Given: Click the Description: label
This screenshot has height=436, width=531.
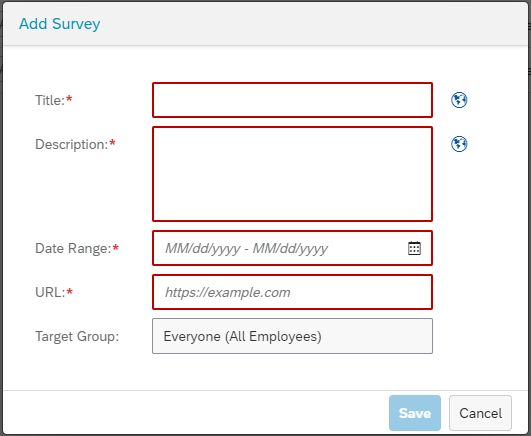Looking at the screenshot, I should point(71,144).
